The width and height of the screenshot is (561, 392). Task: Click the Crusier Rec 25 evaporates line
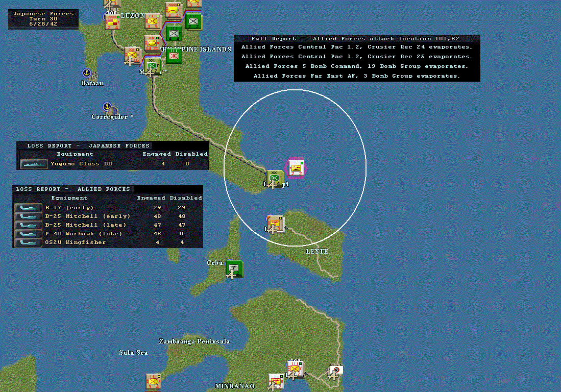tap(356, 57)
